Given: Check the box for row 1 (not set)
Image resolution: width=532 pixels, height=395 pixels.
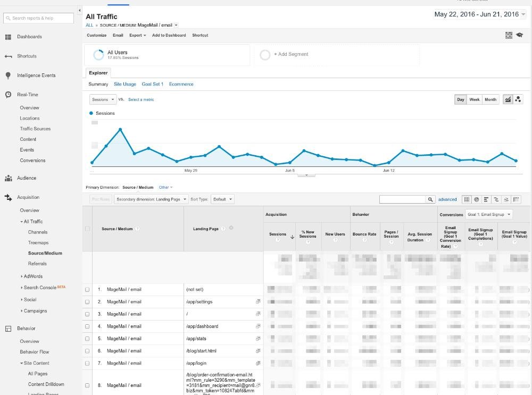Looking at the screenshot, I should (87, 290).
